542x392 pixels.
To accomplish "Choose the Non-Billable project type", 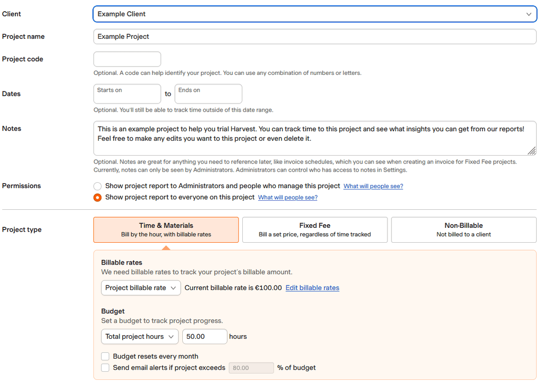I will coord(463,229).
